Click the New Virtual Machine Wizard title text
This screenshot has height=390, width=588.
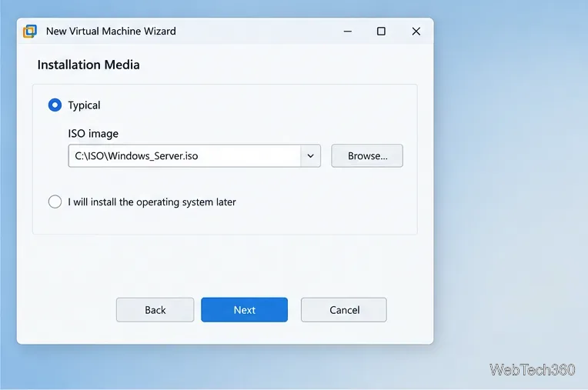(x=111, y=31)
